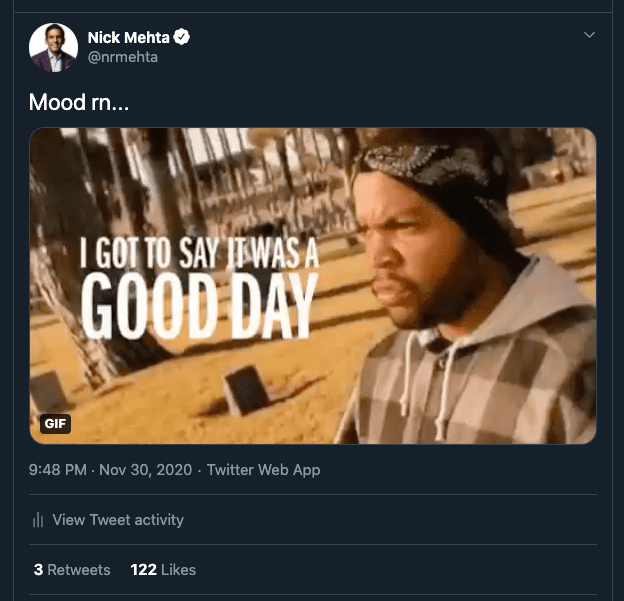Open the Twitter Web App source link
Viewport: 624px width, 601px height.
263,470
